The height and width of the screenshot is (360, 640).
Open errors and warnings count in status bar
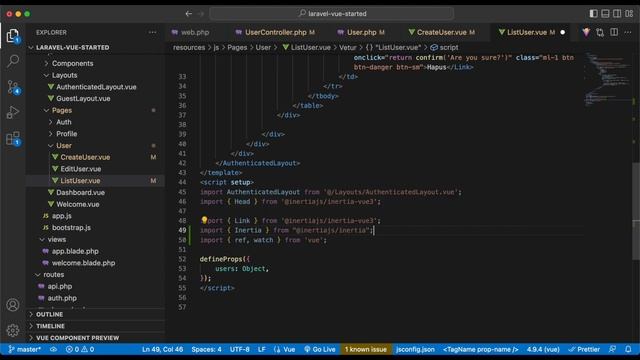[x=80, y=349]
